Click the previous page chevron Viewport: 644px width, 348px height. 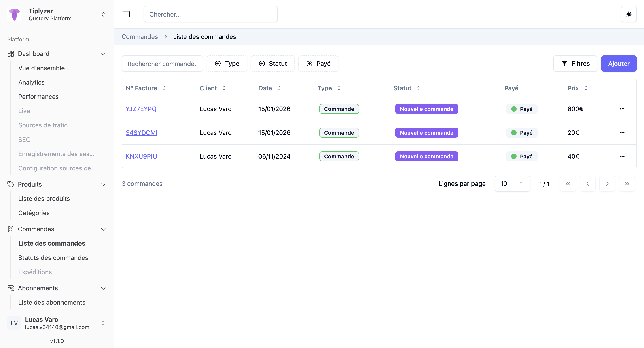pos(587,184)
